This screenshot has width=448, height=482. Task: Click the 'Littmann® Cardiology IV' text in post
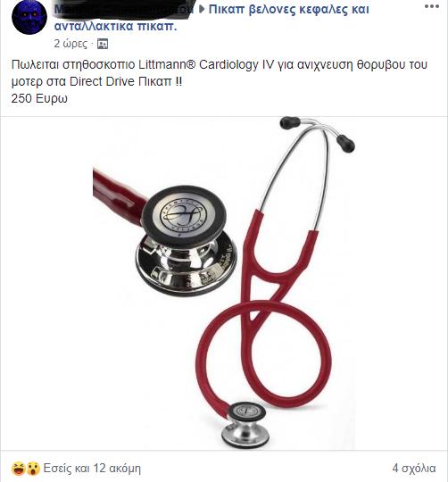tap(206, 65)
